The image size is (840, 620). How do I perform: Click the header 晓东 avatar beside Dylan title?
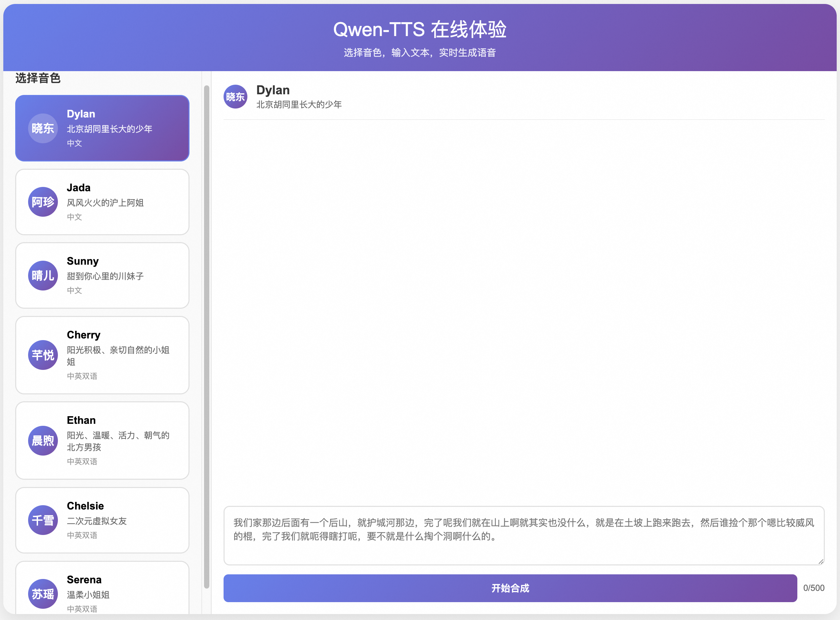[x=235, y=97]
